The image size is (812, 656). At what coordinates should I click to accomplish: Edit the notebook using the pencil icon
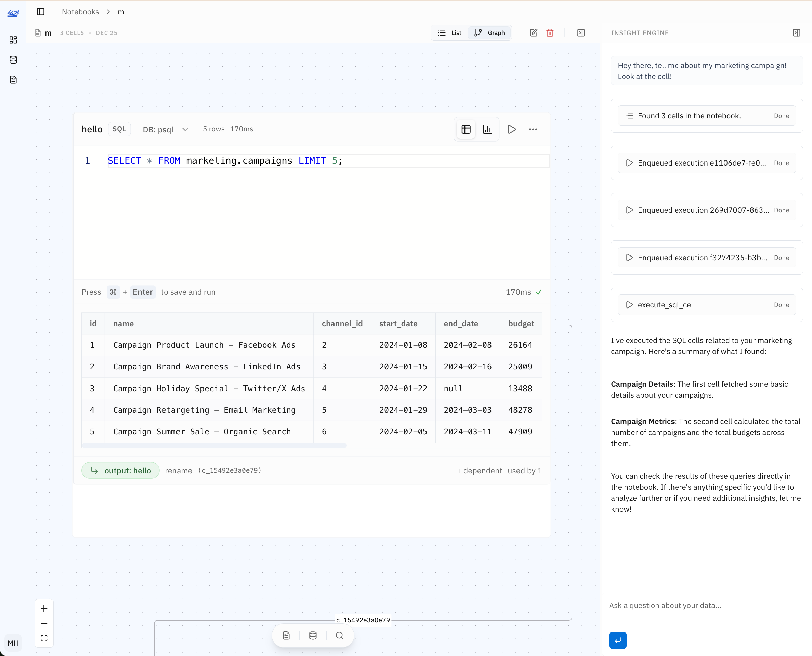534,33
